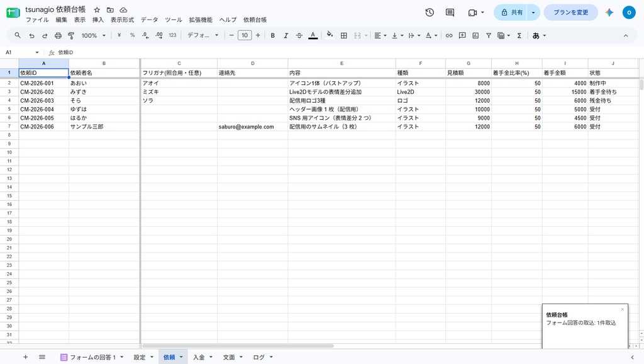Undo the last action
This screenshot has width=644, height=364.
click(31, 36)
